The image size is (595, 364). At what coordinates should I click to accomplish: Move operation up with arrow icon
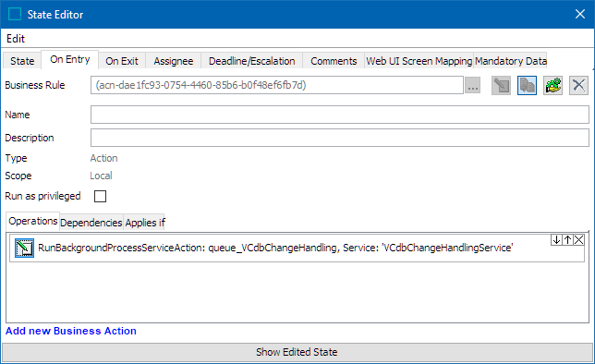point(567,240)
